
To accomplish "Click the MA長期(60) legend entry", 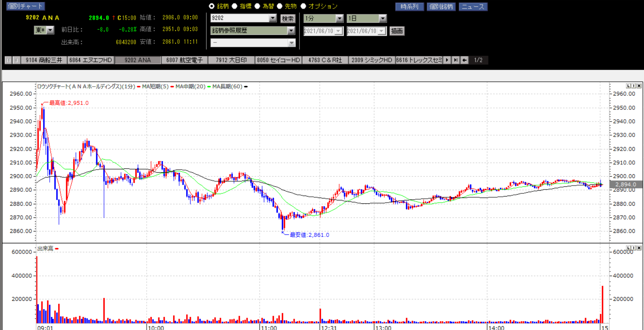I will pos(227,87).
